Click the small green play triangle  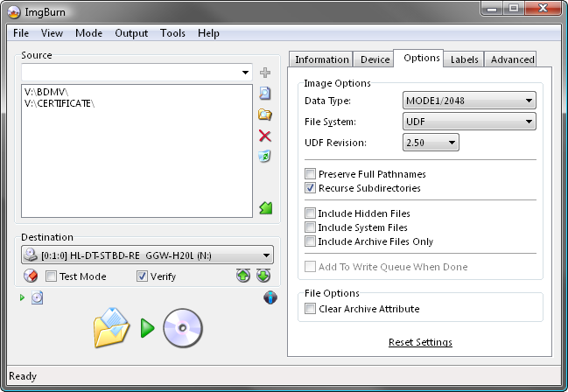point(22,297)
